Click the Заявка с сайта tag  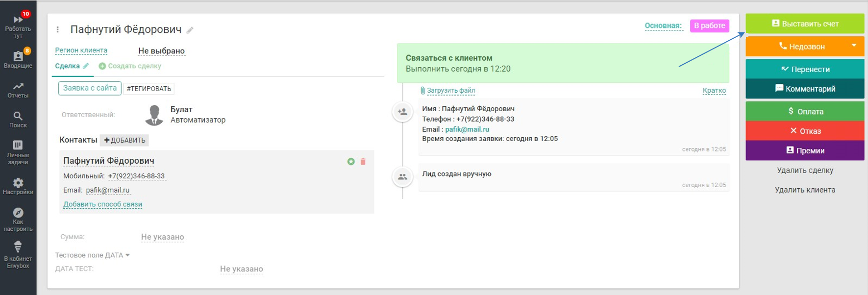[90, 88]
